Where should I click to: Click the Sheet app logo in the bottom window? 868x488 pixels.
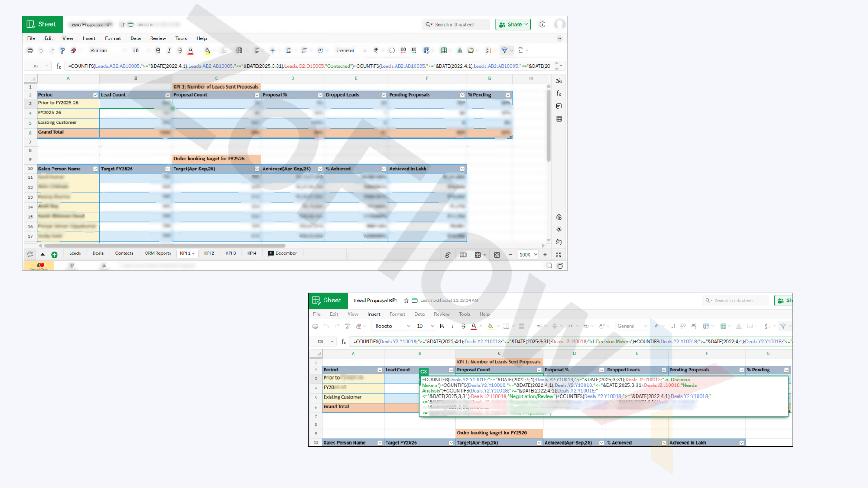(328, 300)
